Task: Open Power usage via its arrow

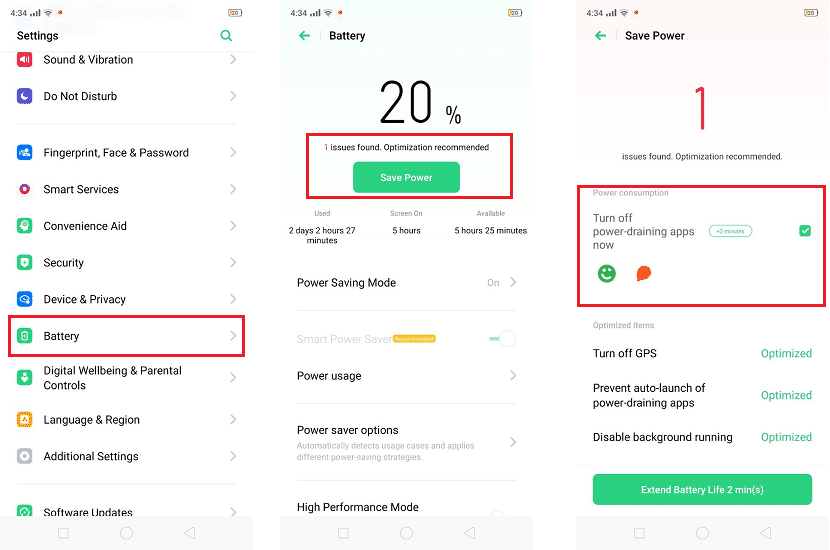Action: pos(513,375)
